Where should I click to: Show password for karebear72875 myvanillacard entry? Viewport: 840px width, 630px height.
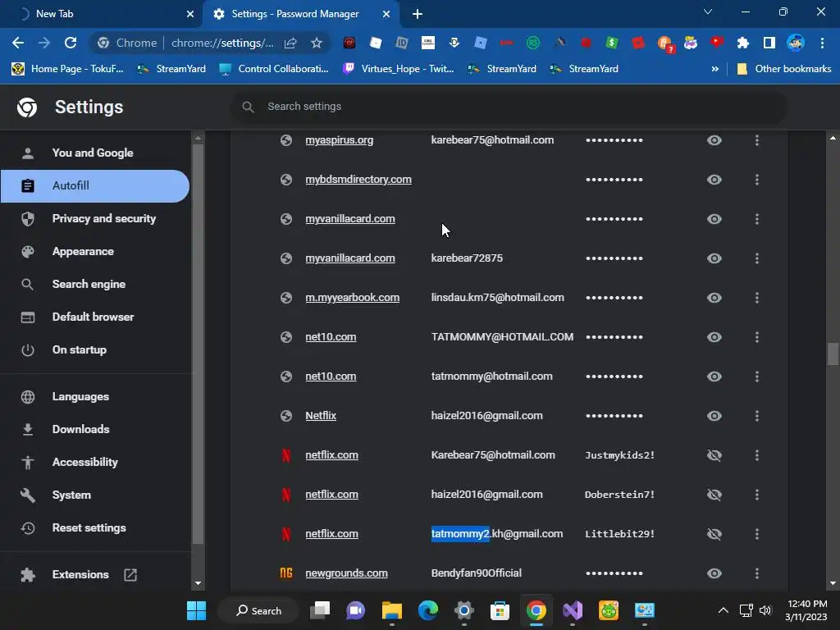point(714,258)
